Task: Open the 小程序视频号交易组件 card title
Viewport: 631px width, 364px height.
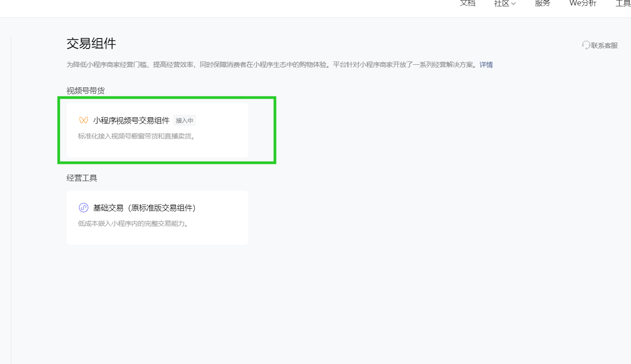Action: [x=131, y=120]
